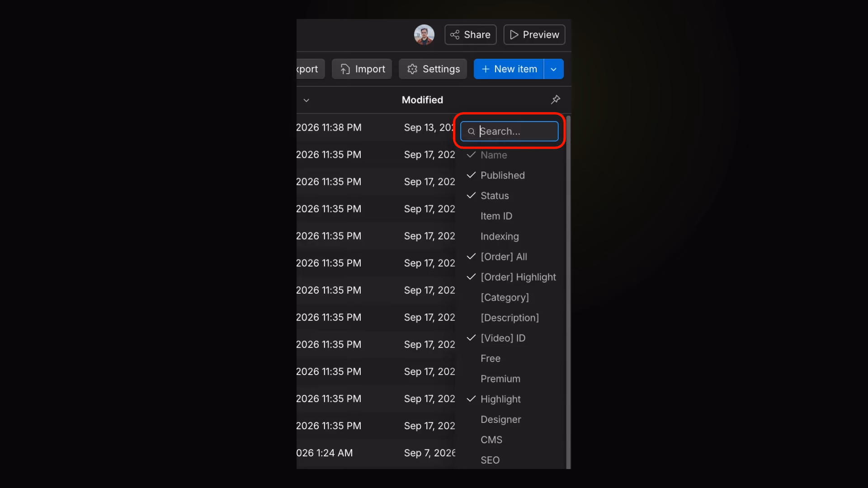Enable the Item ID column
The width and height of the screenshot is (868, 488).
(x=510, y=216)
